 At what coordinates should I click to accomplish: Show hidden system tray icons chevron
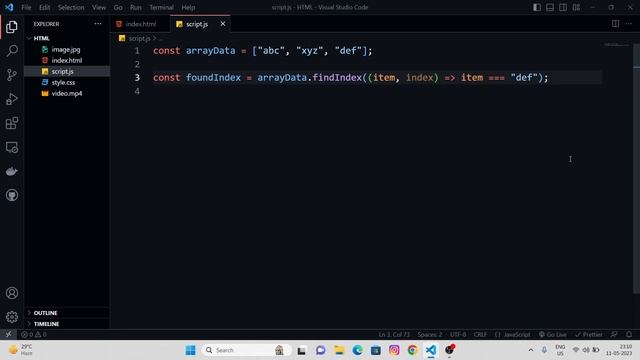tap(531, 350)
